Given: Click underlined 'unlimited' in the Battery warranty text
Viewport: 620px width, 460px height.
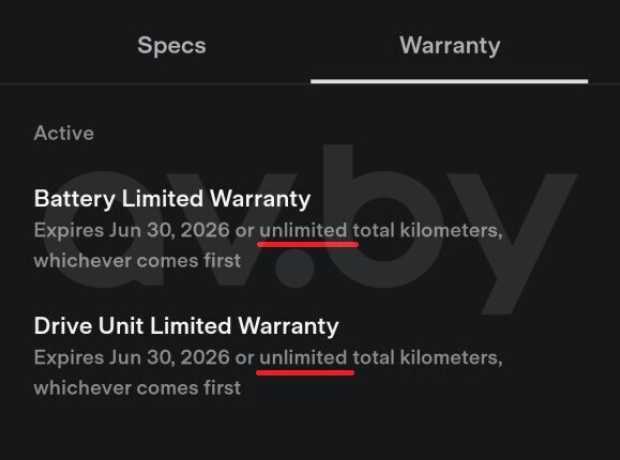Looking at the screenshot, I should tap(303, 230).
